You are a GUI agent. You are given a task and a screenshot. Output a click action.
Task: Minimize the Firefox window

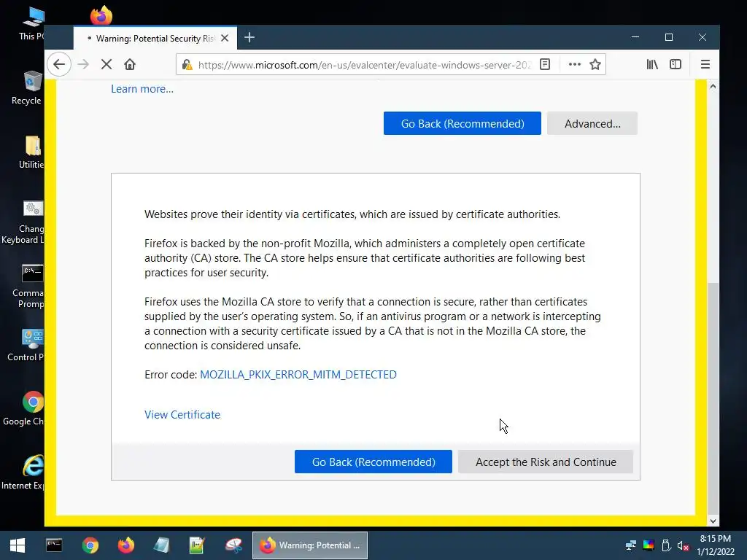pyautogui.click(x=635, y=37)
